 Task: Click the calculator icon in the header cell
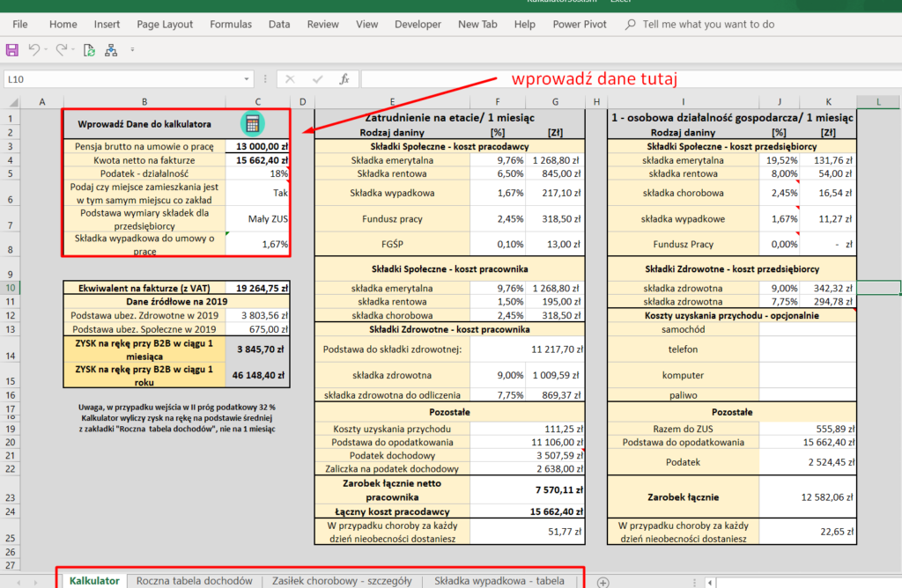click(254, 122)
